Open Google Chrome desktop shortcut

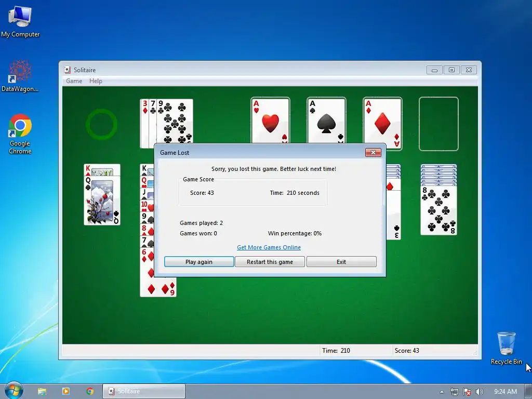(x=20, y=135)
